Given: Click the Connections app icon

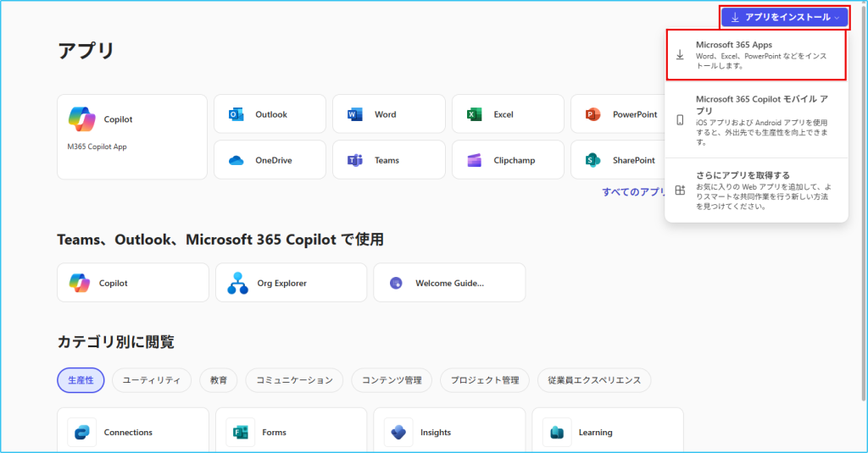Looking at the screenshot, I should click(x=82, y=433).
